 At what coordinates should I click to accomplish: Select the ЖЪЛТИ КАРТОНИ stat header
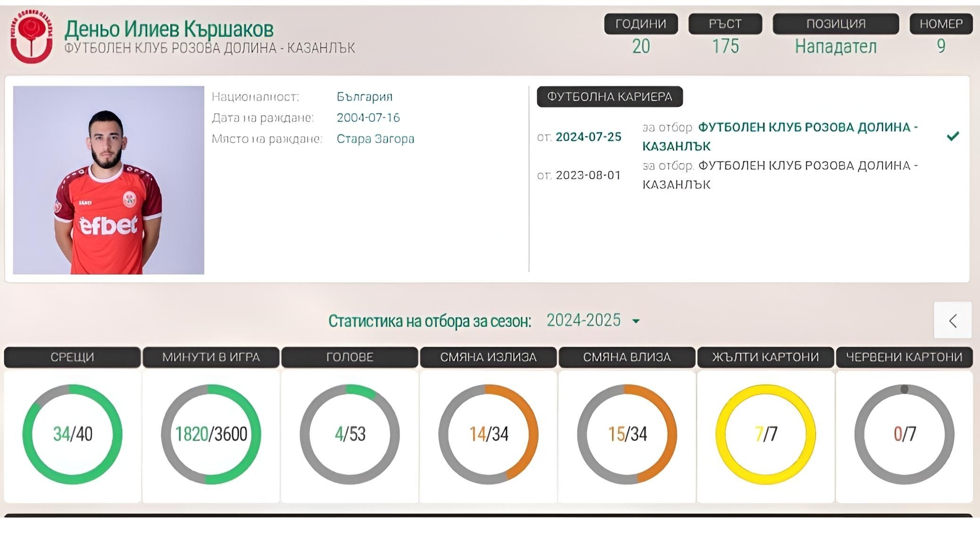click(x=765, y=357)
